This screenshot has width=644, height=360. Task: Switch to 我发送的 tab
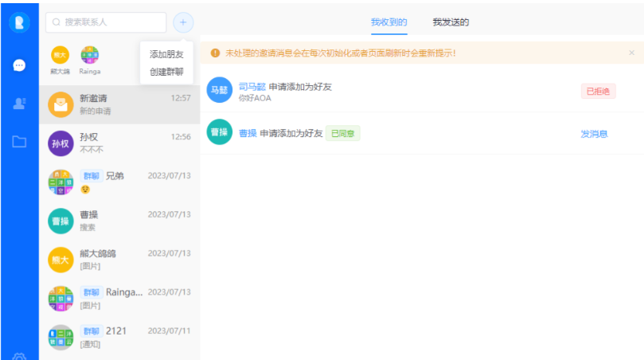click(451, 22)
